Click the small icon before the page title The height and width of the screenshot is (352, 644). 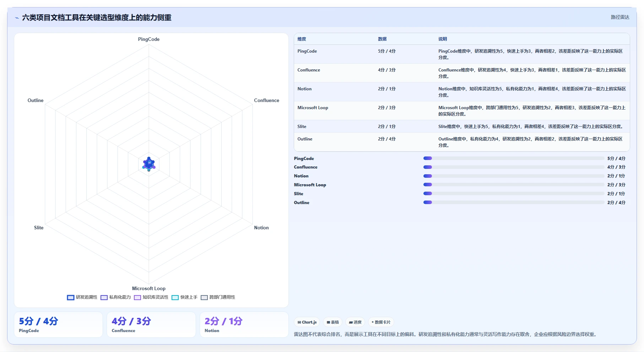(x=17, y=18)
